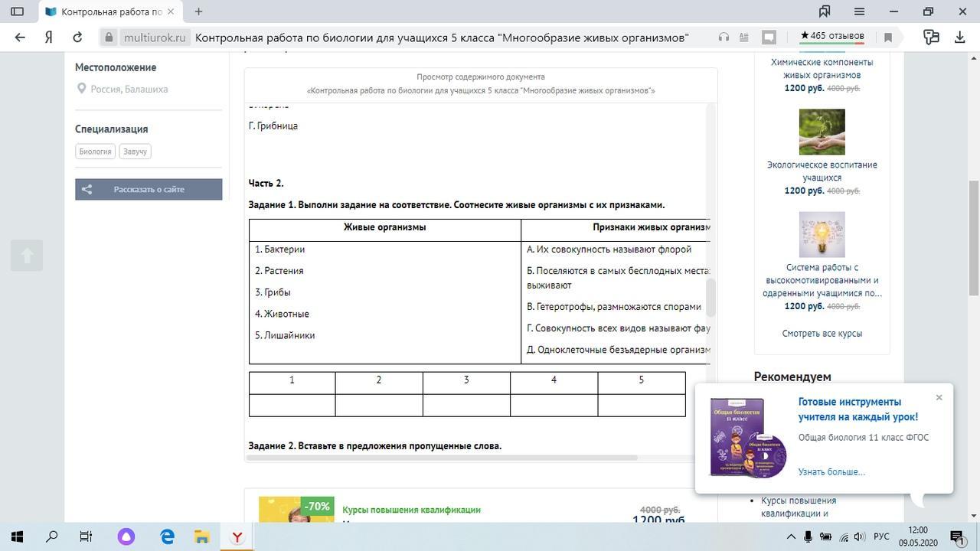980x551 pixels.
Task: Reload the current page
Action: 77,37
